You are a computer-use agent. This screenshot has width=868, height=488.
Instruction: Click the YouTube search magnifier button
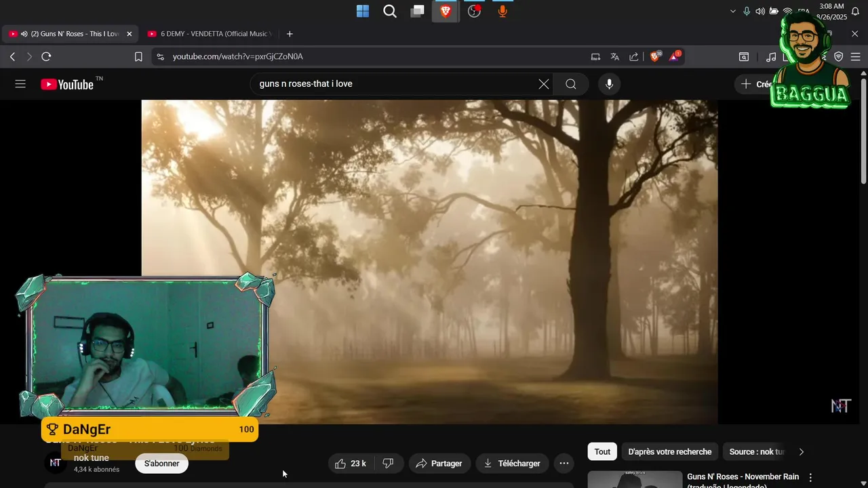[571, 84]
